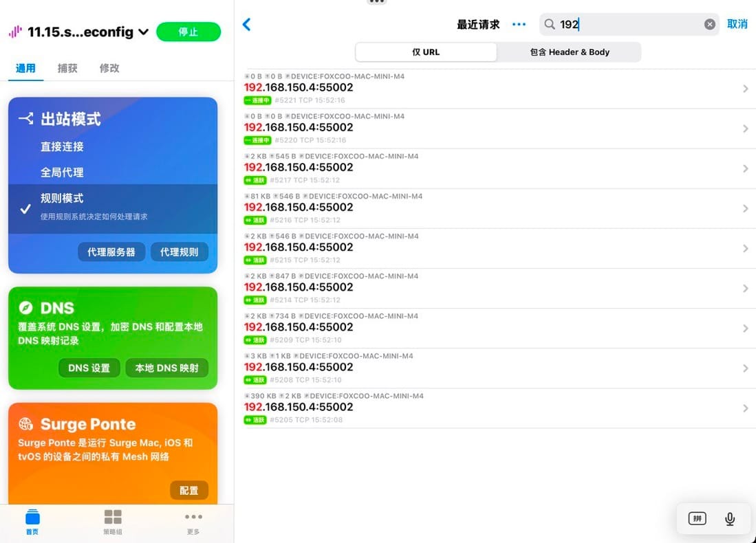Viewport: 756px width, 543px height.
Task: Tap the Surge waveform logo icon
Action: pyautogui.click(x=15, y=32)
